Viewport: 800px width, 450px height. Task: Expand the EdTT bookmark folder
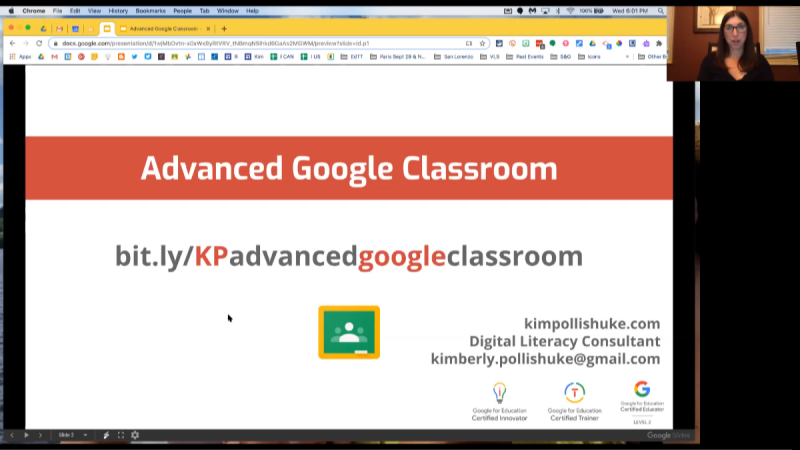click(352, 57)
